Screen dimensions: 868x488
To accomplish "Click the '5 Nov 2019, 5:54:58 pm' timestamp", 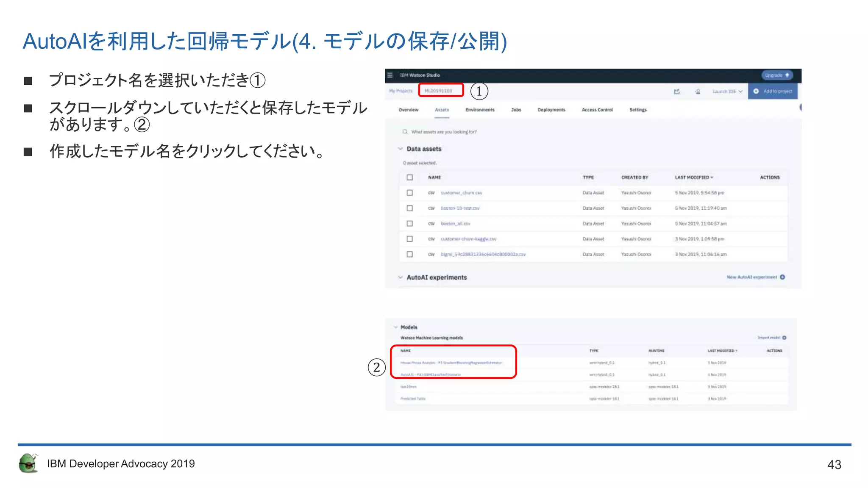I will coord(699,193).
